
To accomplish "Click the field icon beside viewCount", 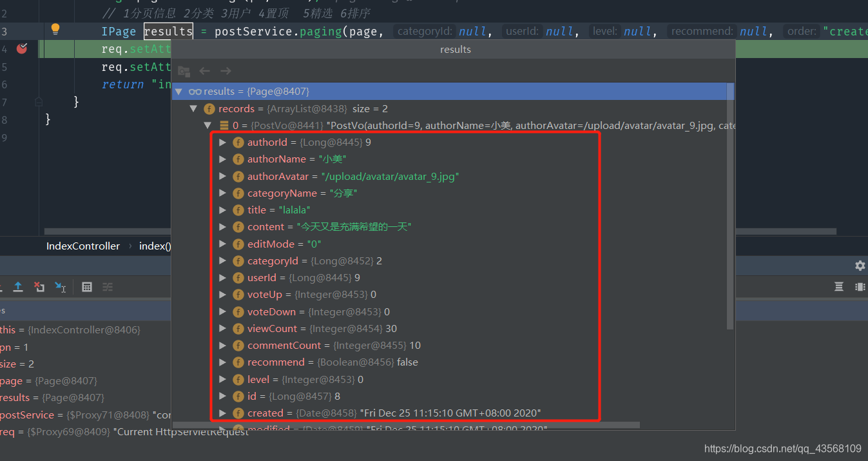I will coord(238,329).
